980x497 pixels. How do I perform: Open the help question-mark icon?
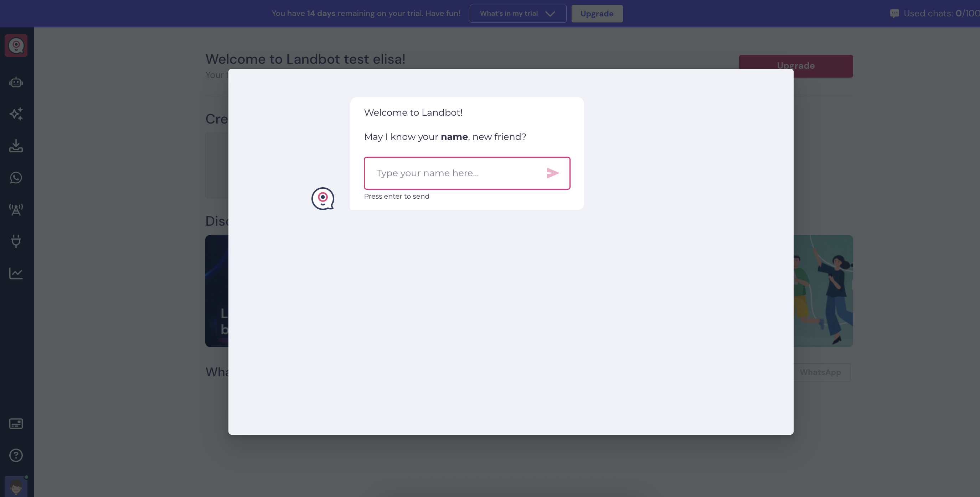pyautogui.click(x=16, y=455)
